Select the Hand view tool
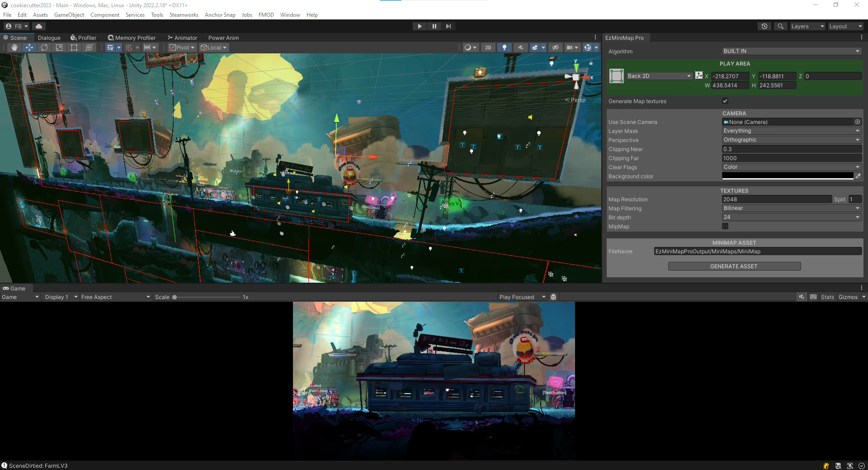 14,47
